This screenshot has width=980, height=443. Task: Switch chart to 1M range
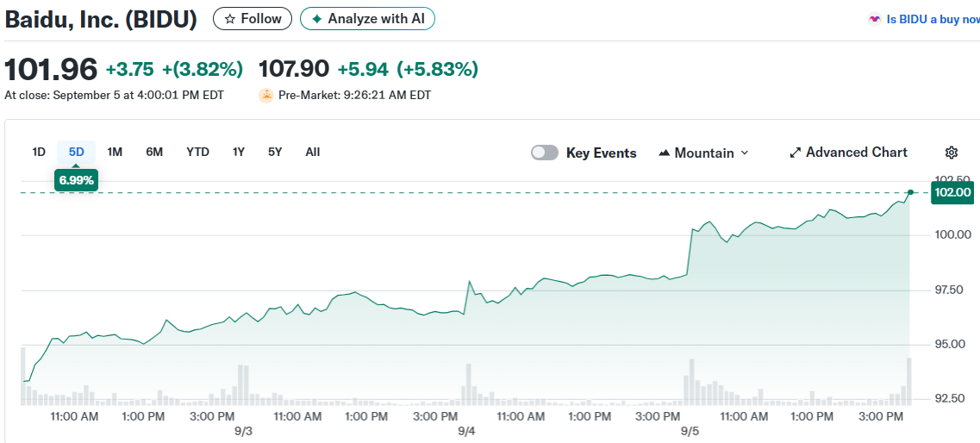115,152
